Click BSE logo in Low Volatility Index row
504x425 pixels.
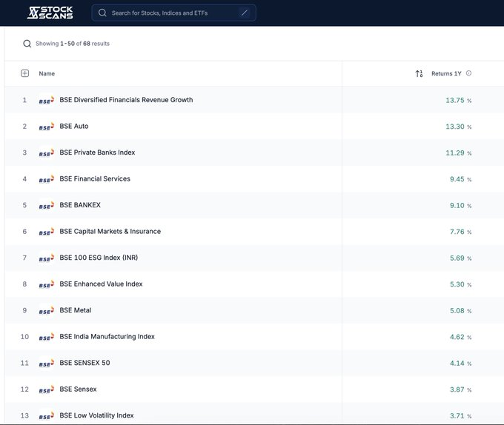tap(46, 416)
